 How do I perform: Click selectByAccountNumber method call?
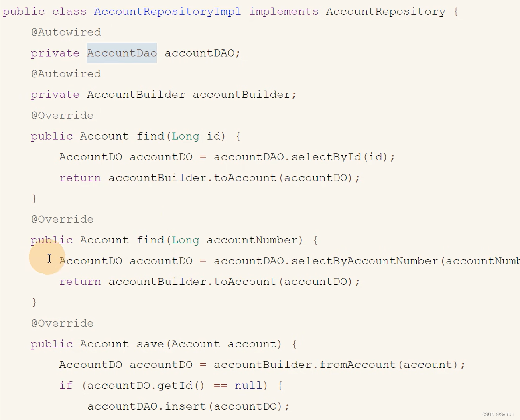coord(364,261)
